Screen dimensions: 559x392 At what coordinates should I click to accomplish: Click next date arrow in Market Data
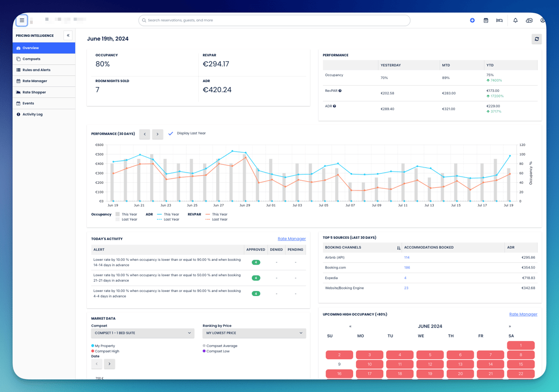coord(109,364)
